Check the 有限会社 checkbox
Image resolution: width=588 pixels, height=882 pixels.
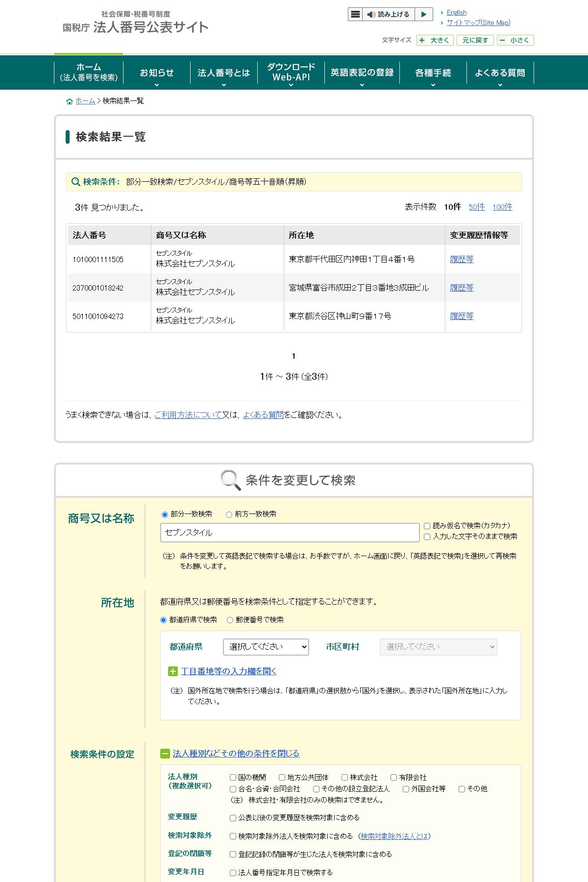coord(393,778)
